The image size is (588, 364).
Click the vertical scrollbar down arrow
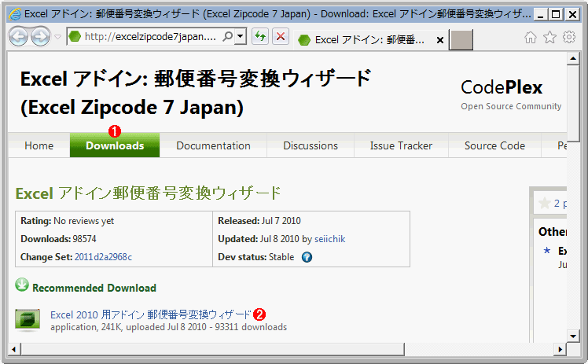click(x=573, y=336)
